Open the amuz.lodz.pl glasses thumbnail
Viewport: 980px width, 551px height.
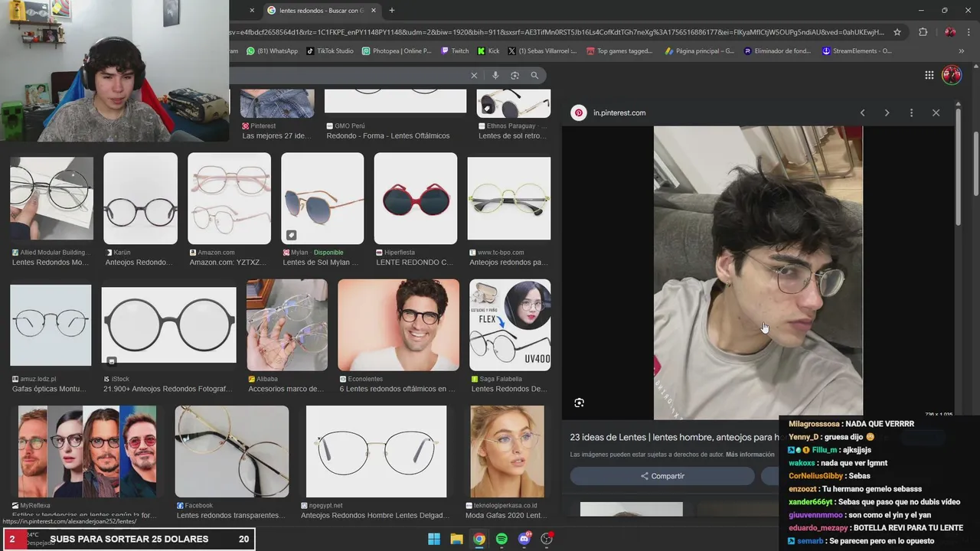[x=51, y=325]
